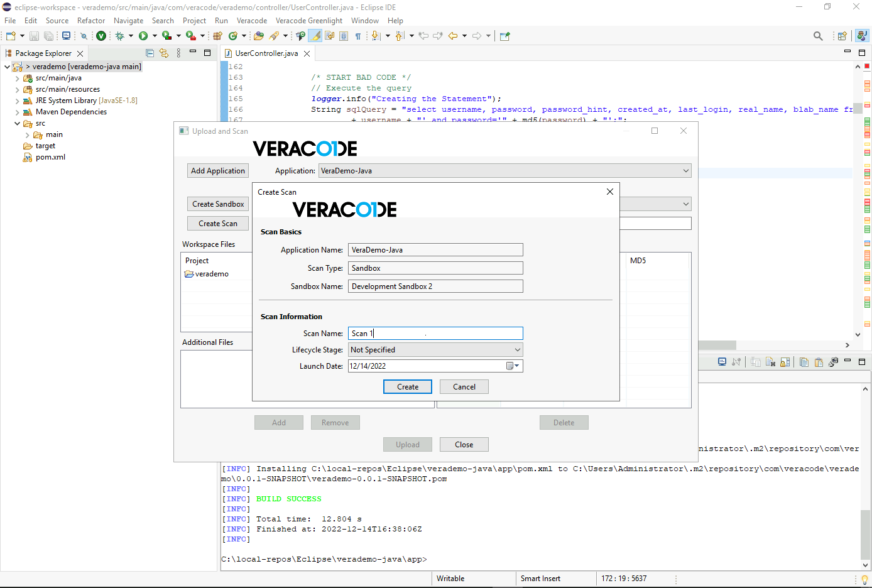
Task: Open the Navigate menu
Action: click(x=128, y=21)
